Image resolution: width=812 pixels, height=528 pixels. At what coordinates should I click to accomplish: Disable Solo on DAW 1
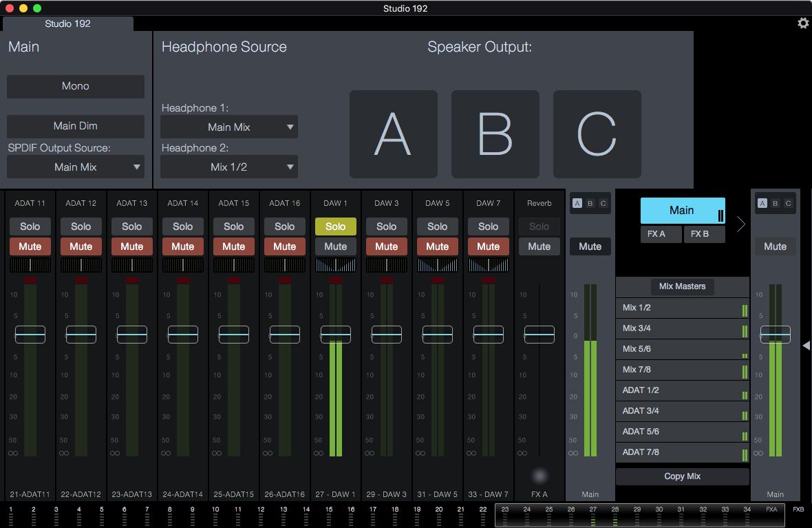point(336,226)
